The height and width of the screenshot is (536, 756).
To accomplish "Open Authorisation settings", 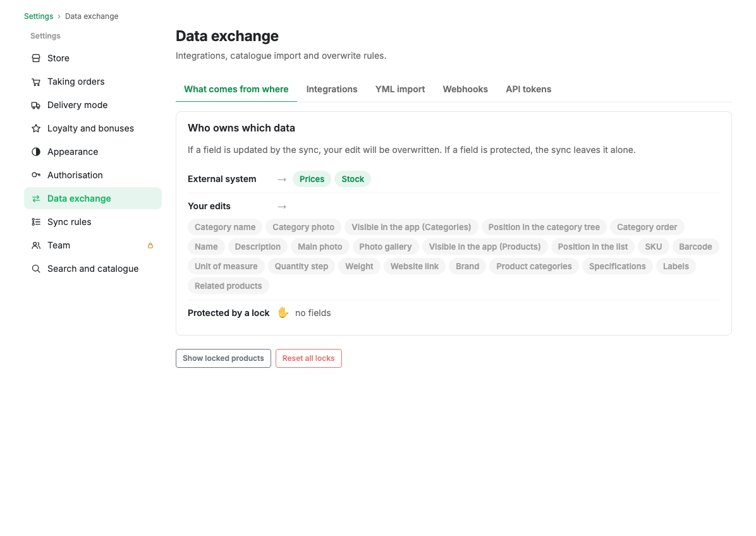I will pyautogui.click(x=92, y=175).
